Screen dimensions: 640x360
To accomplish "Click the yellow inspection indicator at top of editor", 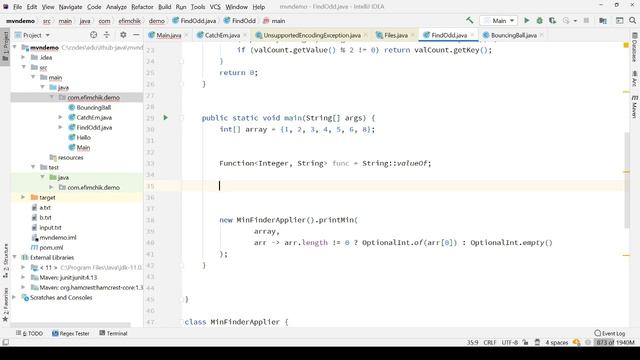I will (x=626, y=45).
